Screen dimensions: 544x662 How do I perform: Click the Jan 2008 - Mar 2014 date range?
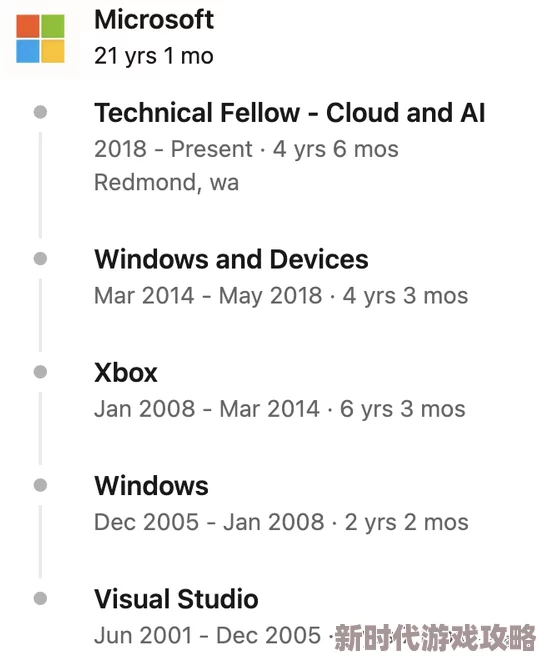(x=207, y=409)
